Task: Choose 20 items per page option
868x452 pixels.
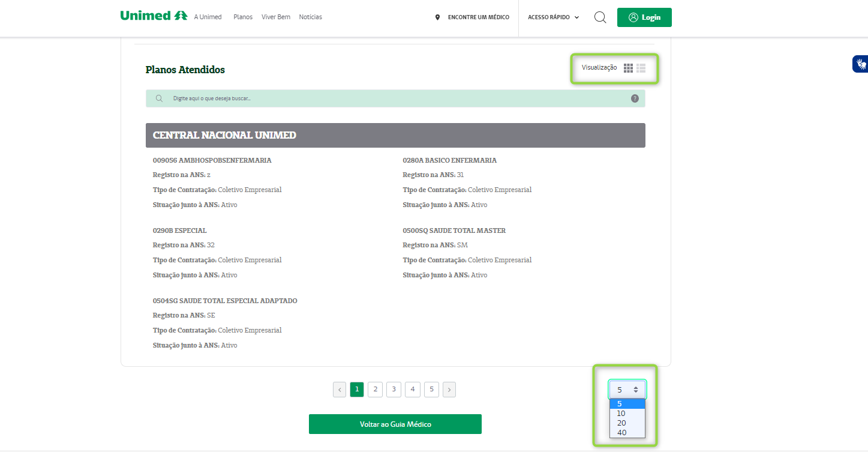Action: point(627,423)
